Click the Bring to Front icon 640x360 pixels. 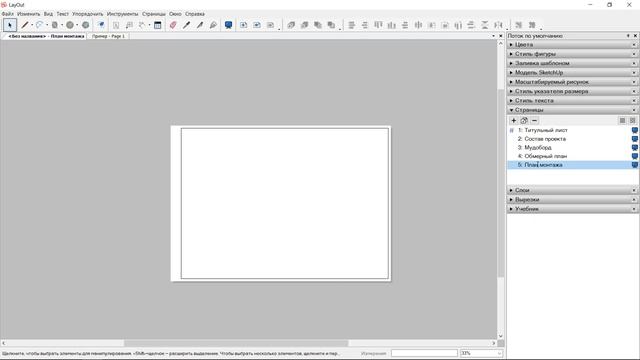[291, 25]
